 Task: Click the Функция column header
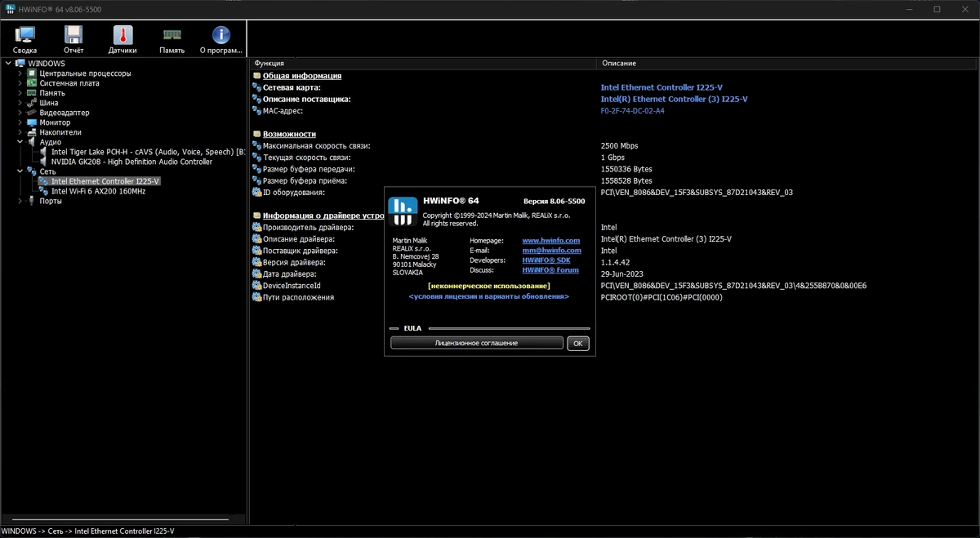[422, 63]
